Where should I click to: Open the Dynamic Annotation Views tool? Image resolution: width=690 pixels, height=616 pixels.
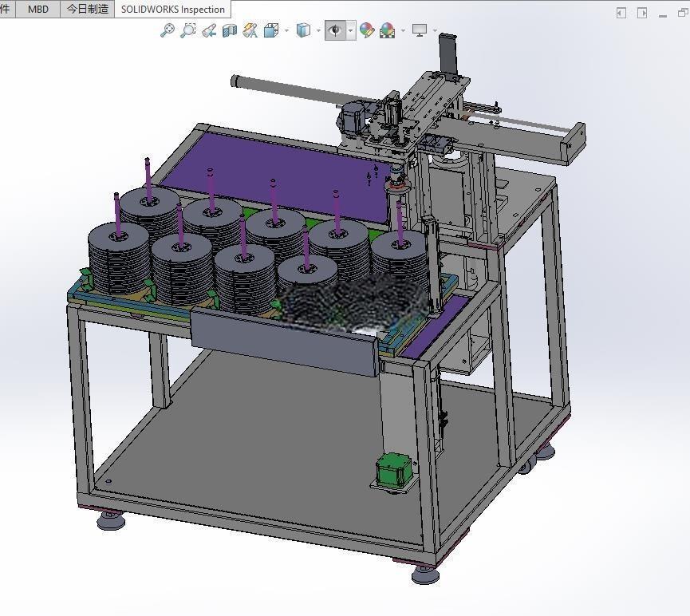click(x=250, y=30)
